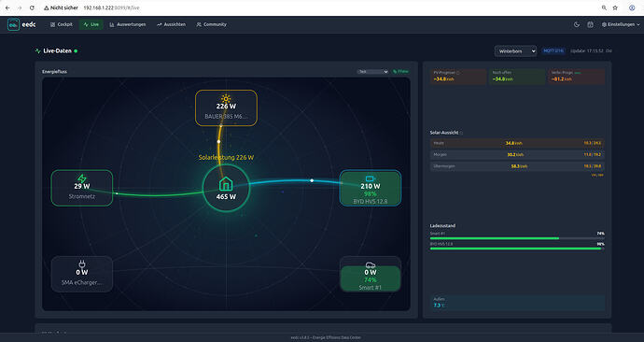This screenshot has width=644, height=342.
Task: Click the 465 W house consumption value
Action: [226, 197]
